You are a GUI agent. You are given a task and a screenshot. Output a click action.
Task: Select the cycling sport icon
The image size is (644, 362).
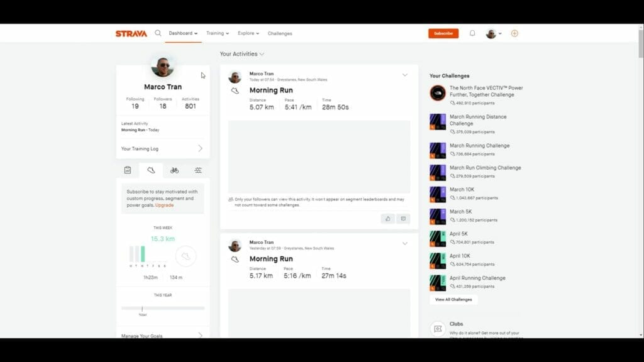tap(174, 170)
